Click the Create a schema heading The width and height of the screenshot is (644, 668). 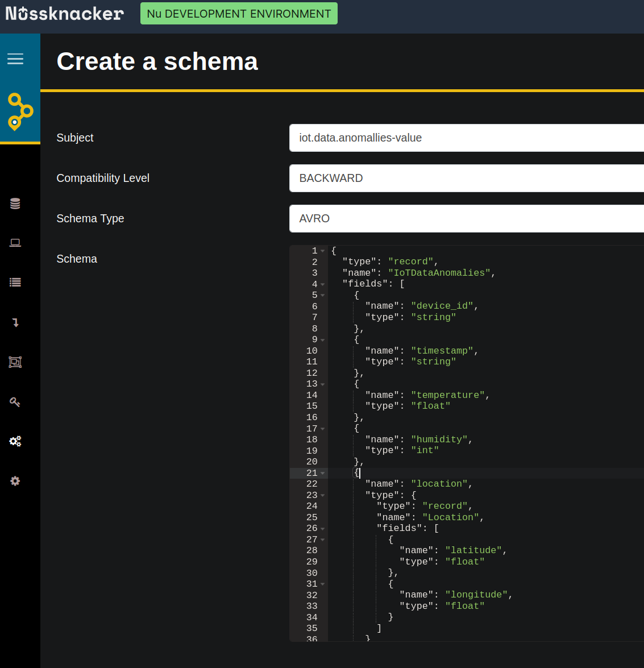click(157, 61)
